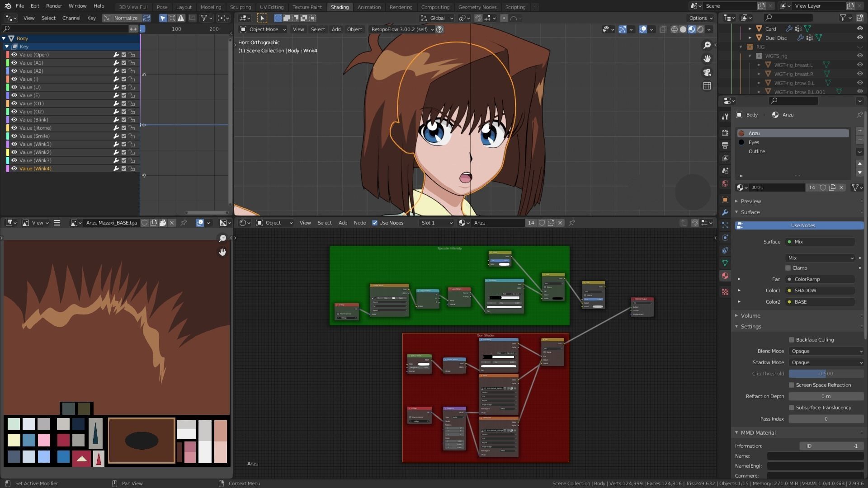This screenshot has height=488, width=868.
Task: Open the Shadow Mode Opaque dropdown
Action: click(826, 362)
